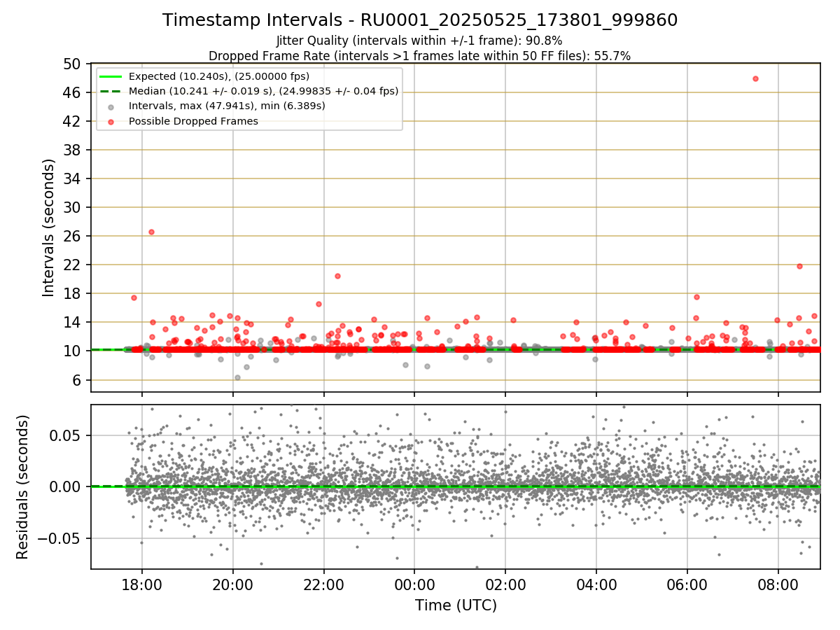The height and width of the screenshot is (630, 840).
Task: Click the dashed green sample in the Median legend row
Action: tap(111, 91)
